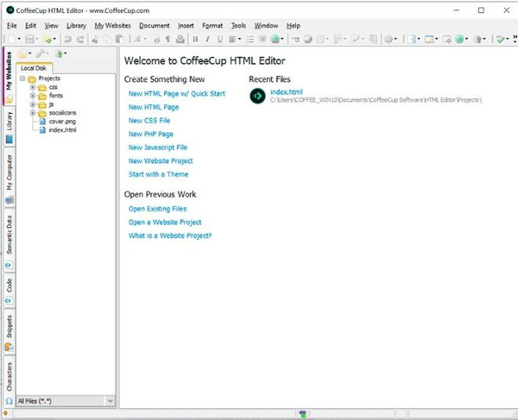Select cover.png in the project tree

(62, 122)
